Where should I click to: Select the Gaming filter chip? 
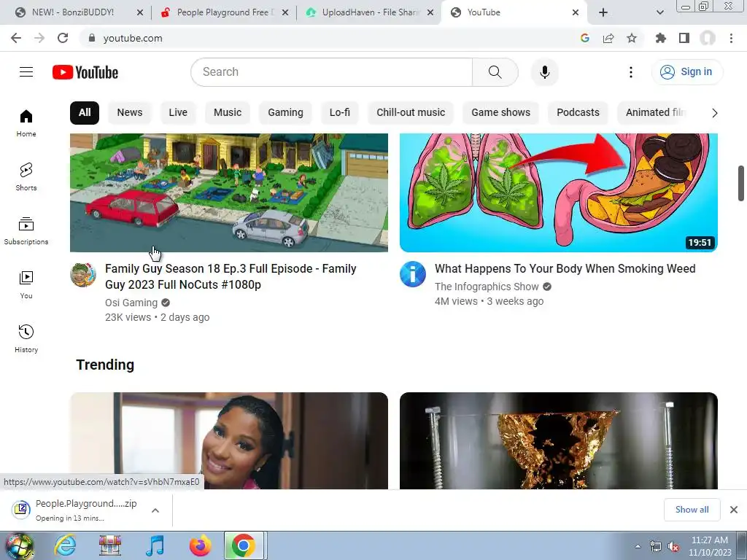click(285, 113)
